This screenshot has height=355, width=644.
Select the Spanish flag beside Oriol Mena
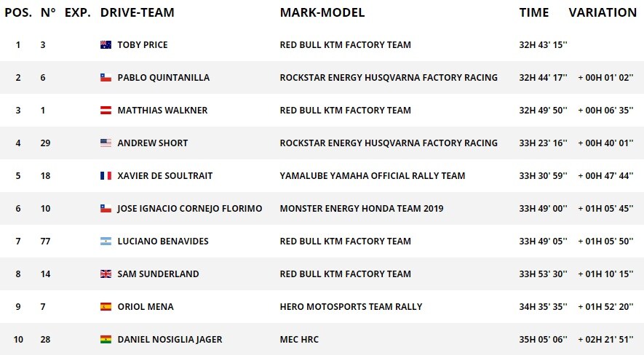click(x=106, y=306)
